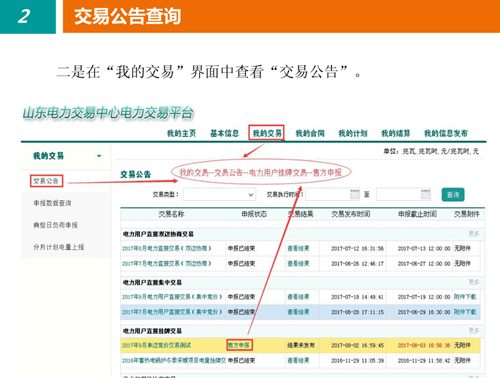
Task: Click 售方申报 status link
Action: [239, 345]
